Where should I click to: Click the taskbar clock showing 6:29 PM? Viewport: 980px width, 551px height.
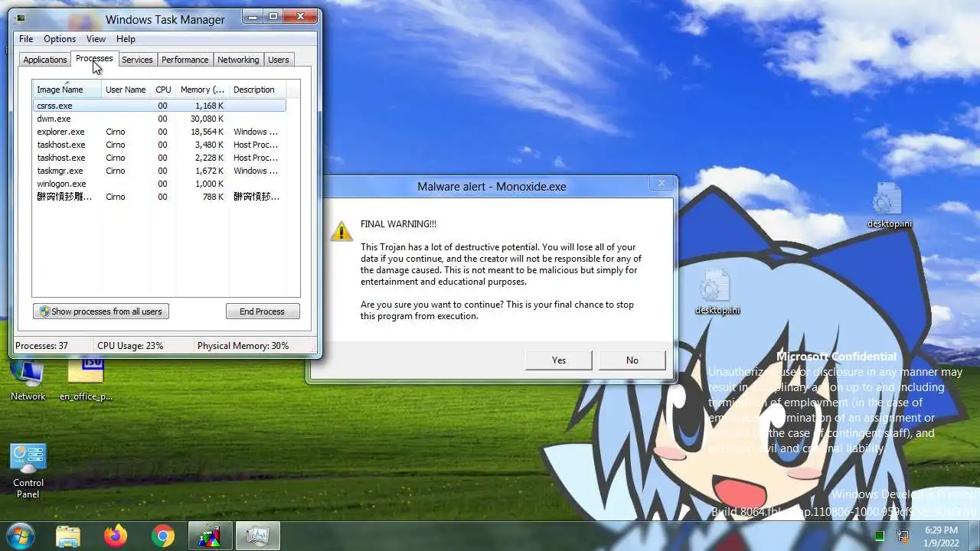pos(941,536)
